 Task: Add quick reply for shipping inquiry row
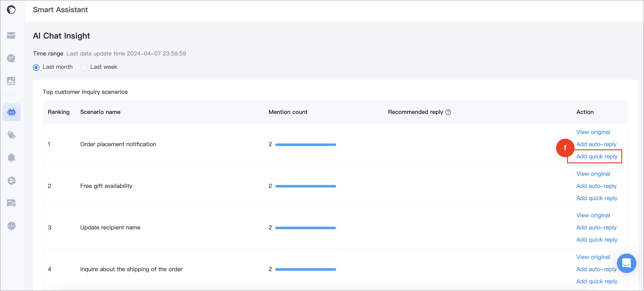pos(597,282)
